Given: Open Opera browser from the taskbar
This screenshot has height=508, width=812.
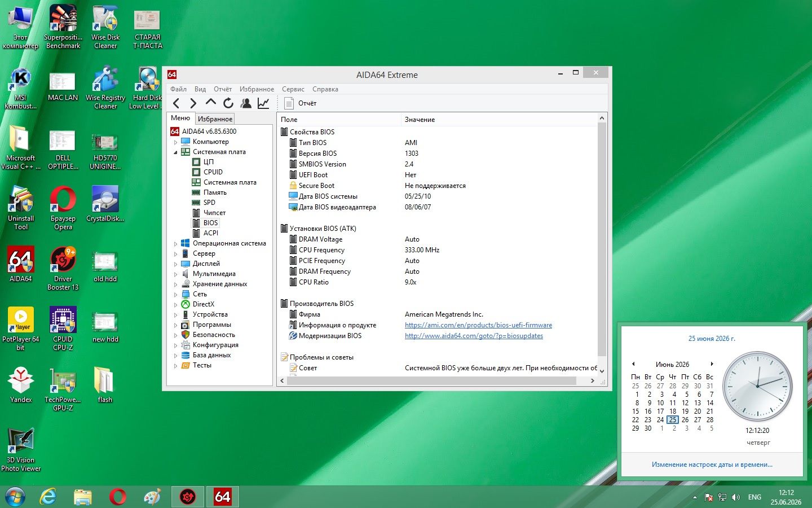Looking at the screenshot, I should pos(117,497).
